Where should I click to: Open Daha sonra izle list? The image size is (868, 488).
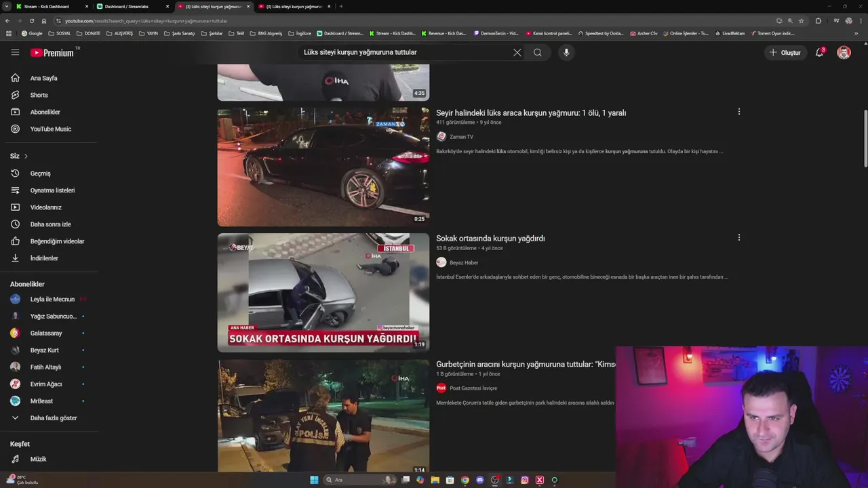[x=49, y=224]
